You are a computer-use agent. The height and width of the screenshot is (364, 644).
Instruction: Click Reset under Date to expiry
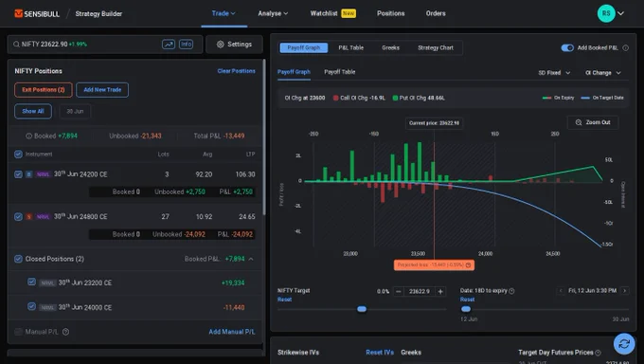pyautogui.click(x=468, y=299)
